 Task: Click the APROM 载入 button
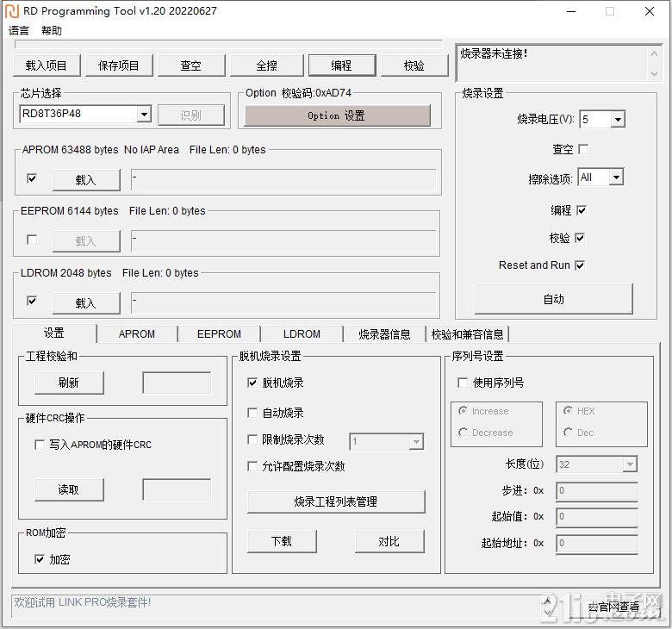(86, 180)
